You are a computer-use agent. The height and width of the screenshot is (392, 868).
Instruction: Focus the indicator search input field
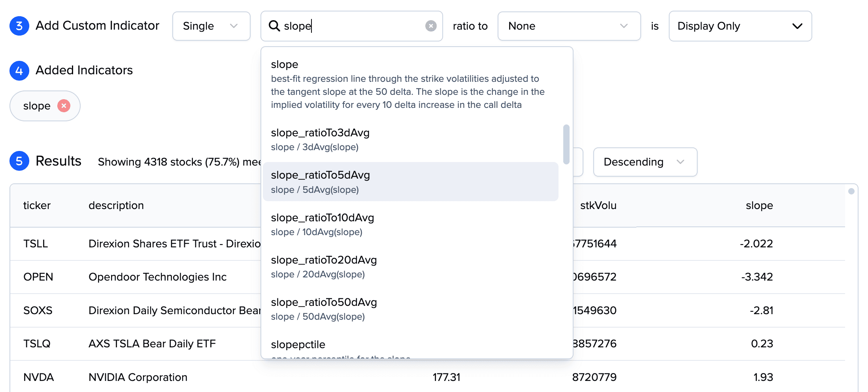tap(352, 26)
